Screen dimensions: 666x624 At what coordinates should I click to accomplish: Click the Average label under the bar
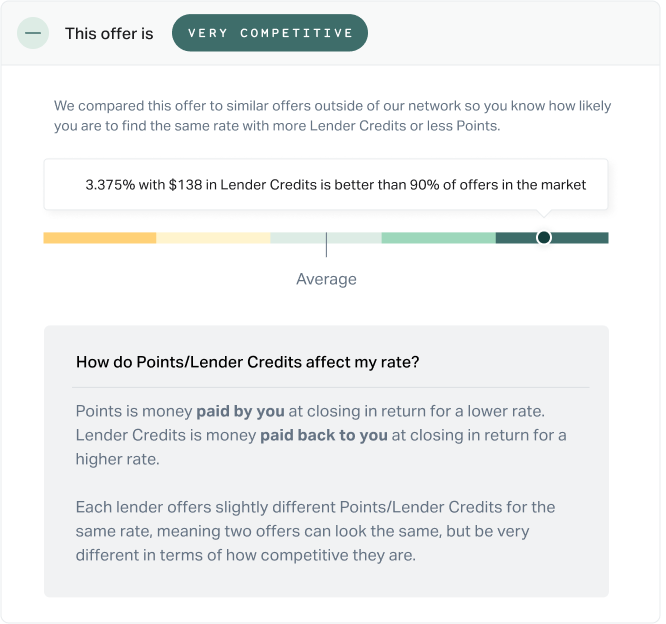(326, 279)
